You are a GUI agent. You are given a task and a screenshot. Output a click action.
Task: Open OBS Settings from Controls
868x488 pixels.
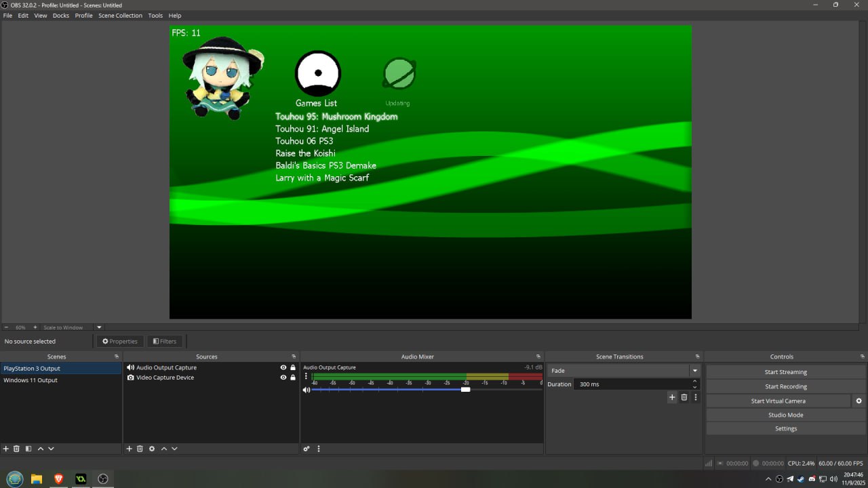coord(786,428)
